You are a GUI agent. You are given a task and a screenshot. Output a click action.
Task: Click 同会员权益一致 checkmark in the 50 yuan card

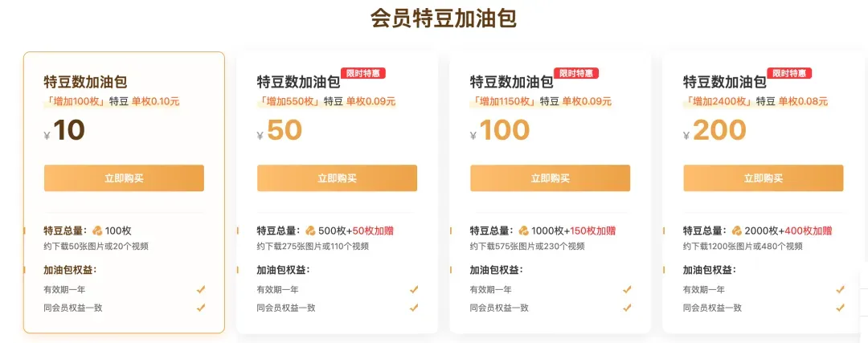414,308
